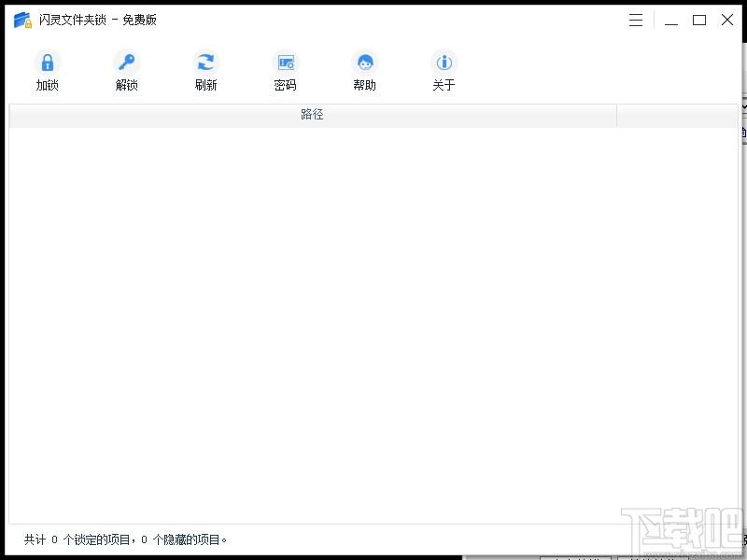Show the 关于 about info icon
747x560 pixels.
click(x=444, y=63)
